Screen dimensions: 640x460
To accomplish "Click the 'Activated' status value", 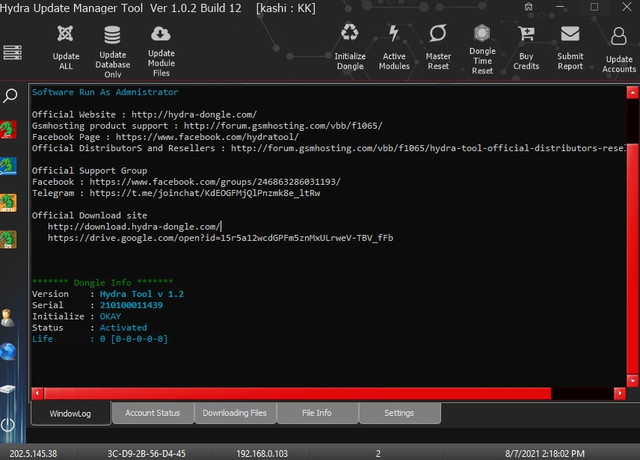I will point(123,328).
